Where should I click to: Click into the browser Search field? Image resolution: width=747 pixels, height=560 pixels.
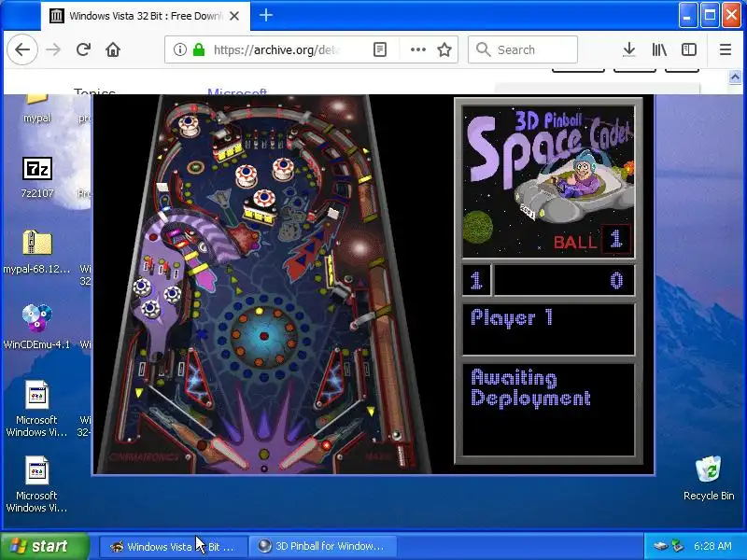[x=523, y=49]
